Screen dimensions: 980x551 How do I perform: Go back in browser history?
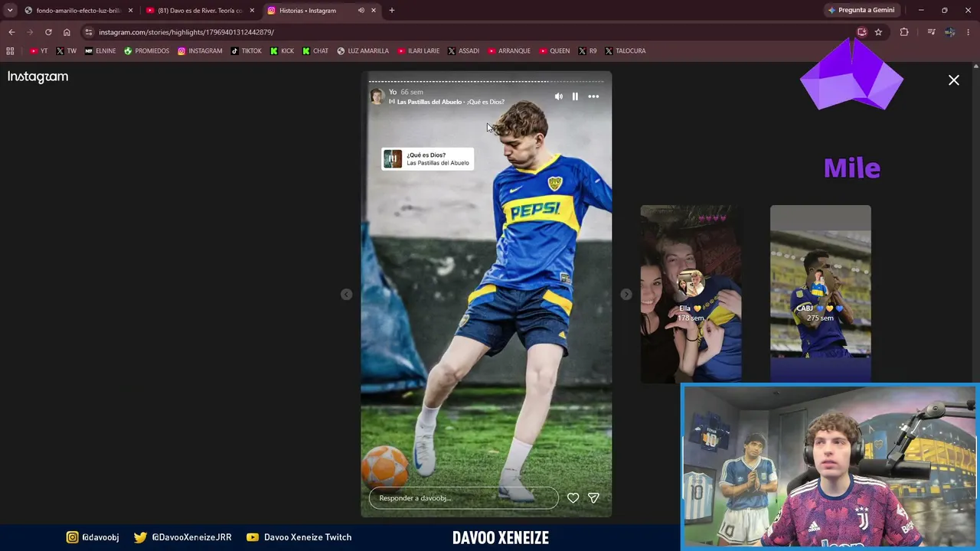coord(11,32)
